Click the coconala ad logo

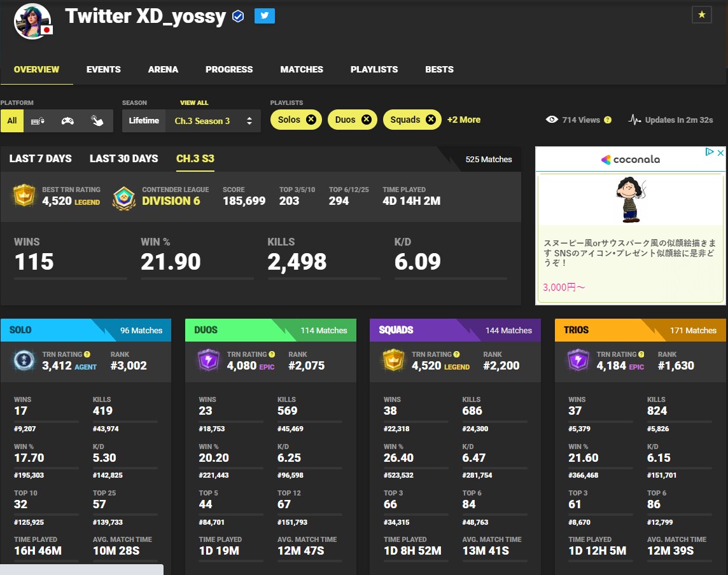click(x=630, y=160)
